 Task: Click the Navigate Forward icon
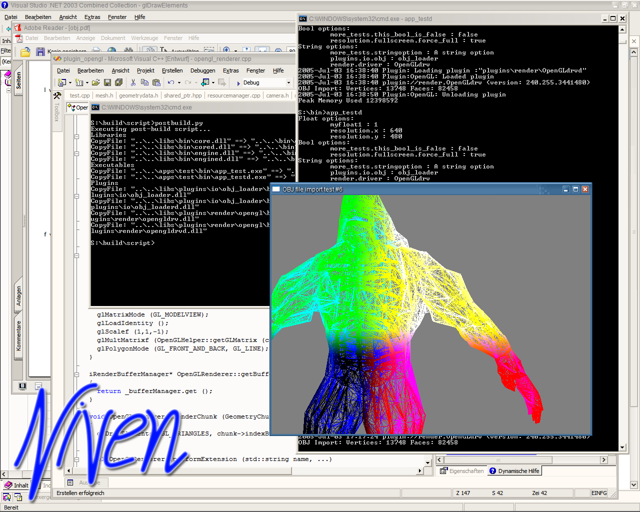click(222, 83)
